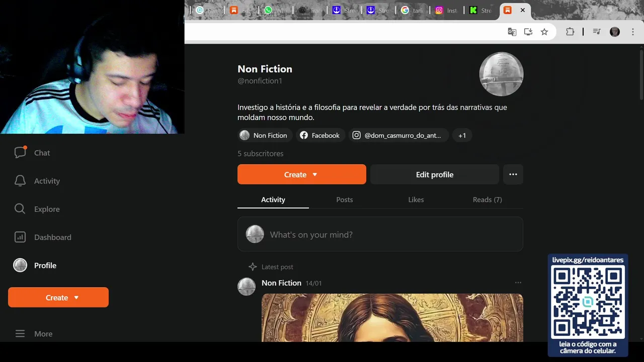This screenshot has width=644, height=362.
Task: Open Explore in the sidebar
Action: pos(37,209)
